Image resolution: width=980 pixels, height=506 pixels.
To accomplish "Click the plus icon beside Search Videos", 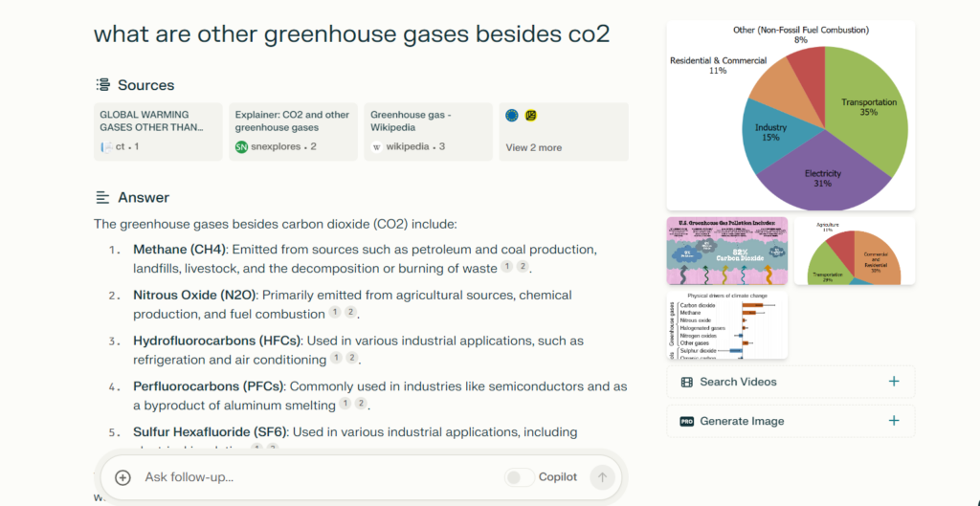I will [x=894, y=382].
